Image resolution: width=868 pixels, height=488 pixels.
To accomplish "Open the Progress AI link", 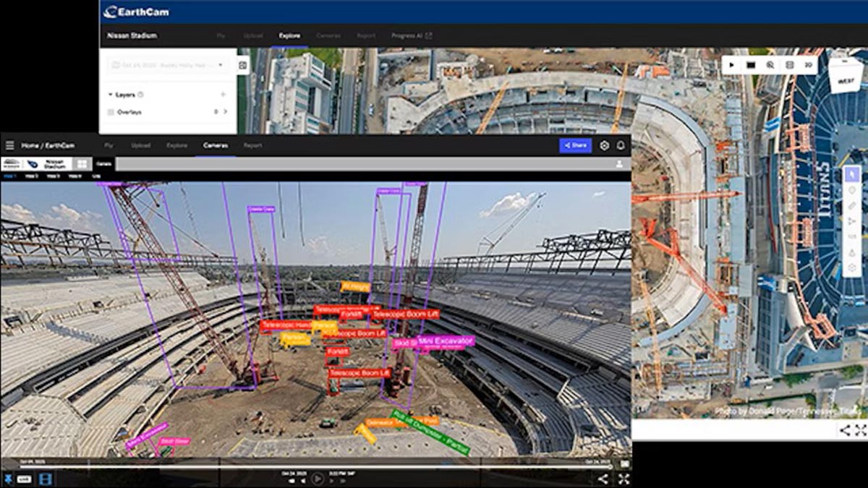I will (412, 35).
